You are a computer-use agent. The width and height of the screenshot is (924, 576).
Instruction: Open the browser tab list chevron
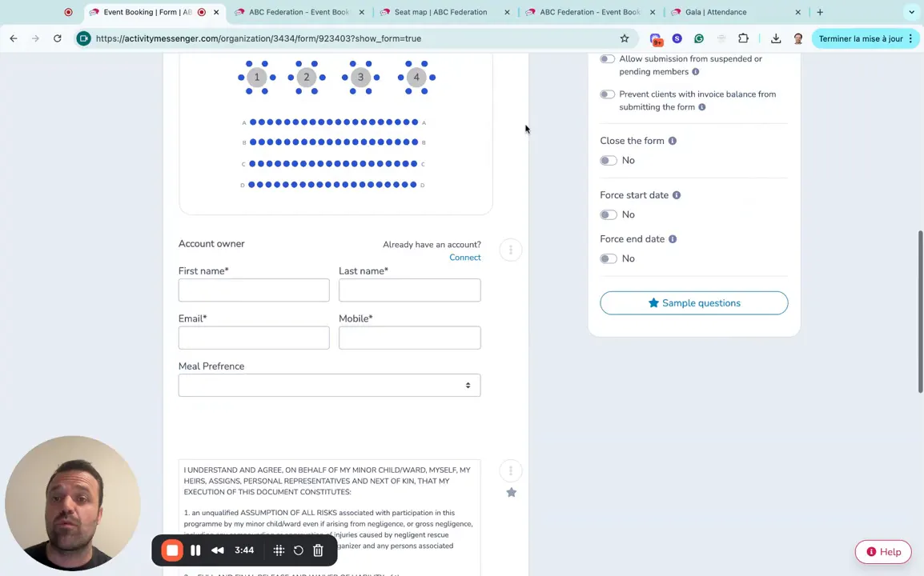[x=912, y=12]
